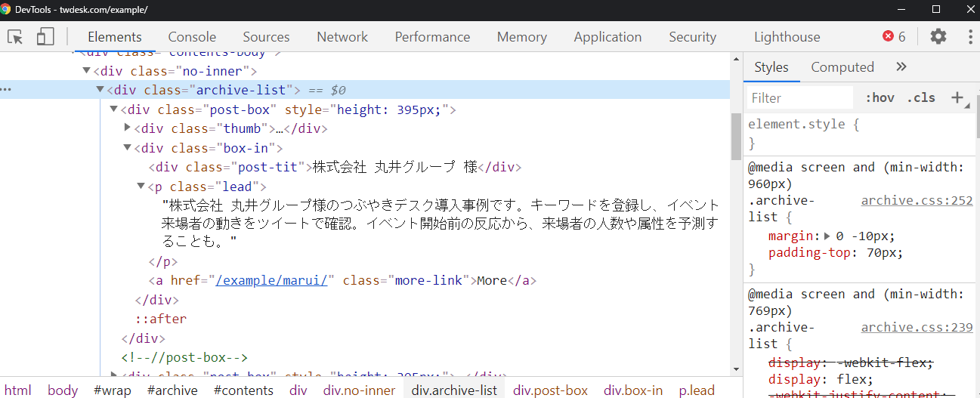Collapse the div class no-inner node
This screenshot has height=398, width=980.
(87, 71)
